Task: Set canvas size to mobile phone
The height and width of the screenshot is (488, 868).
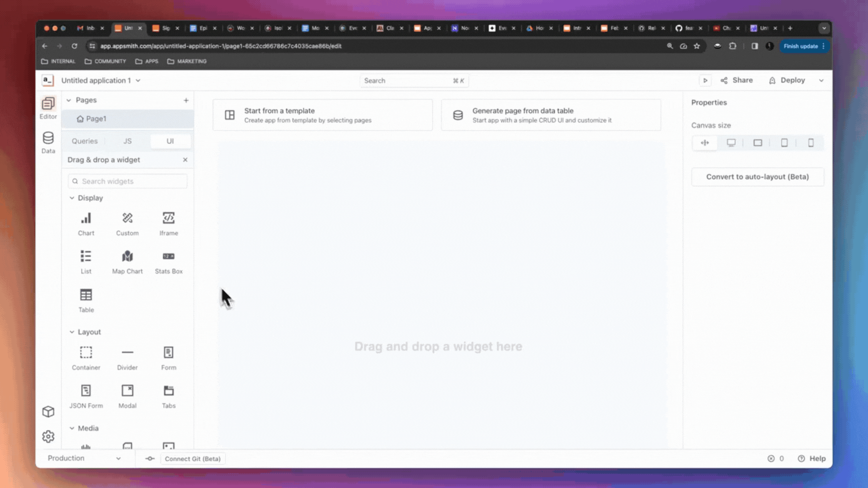Action: pyautogui.click(x=811, y=142)
